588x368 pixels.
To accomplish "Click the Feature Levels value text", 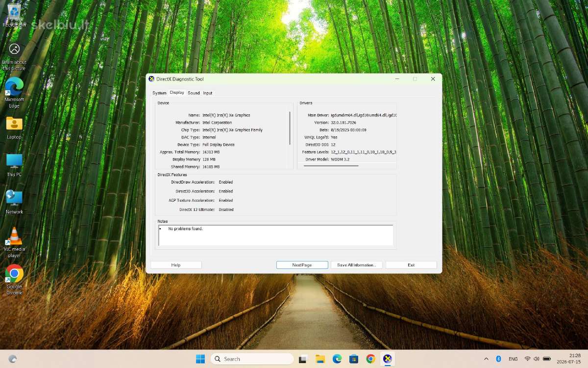I will pos(363,152).
